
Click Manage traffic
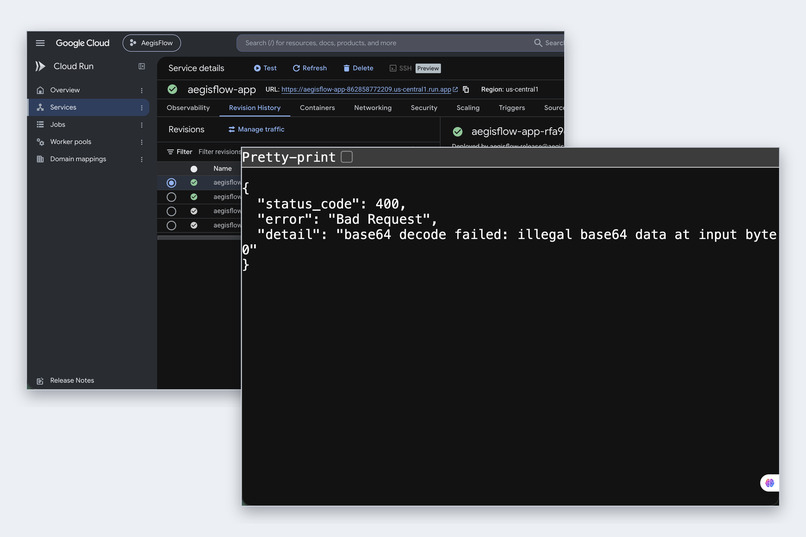[x=256, y=129]
